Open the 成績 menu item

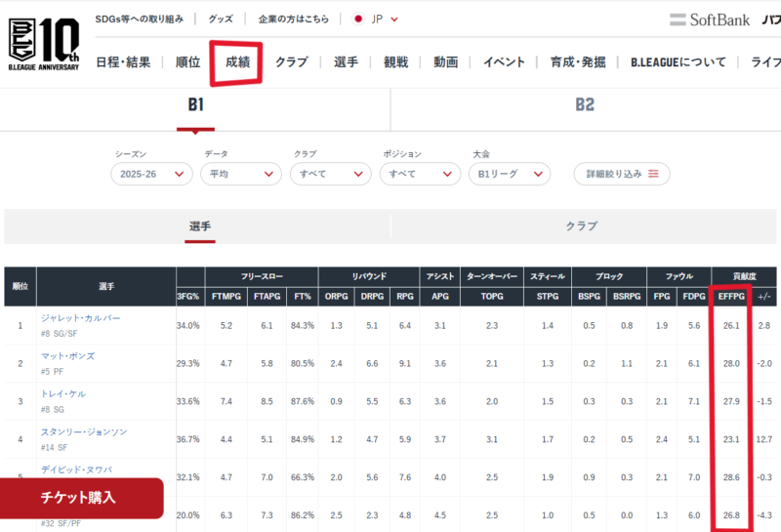click(x=238, y=61)
